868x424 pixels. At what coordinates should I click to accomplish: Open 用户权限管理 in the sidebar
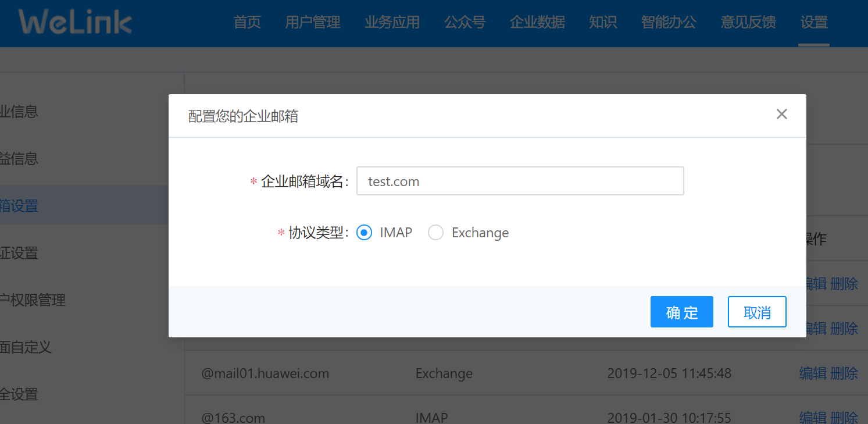pos(33,300)
